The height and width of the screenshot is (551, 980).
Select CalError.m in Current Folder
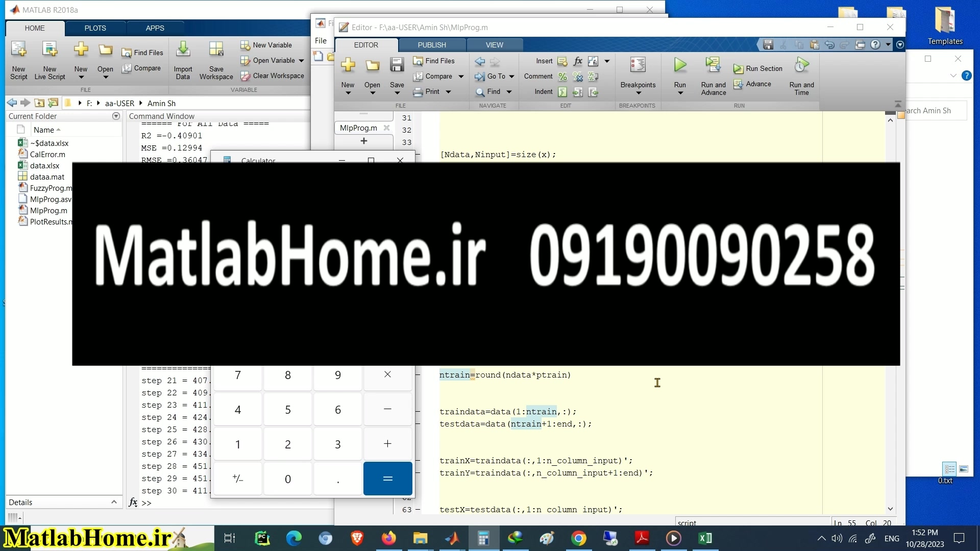coord(47,155)
